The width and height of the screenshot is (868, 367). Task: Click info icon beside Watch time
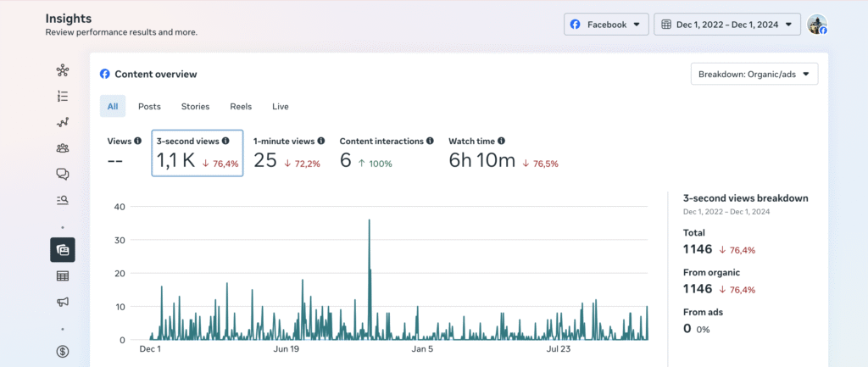tap(502, 141)
